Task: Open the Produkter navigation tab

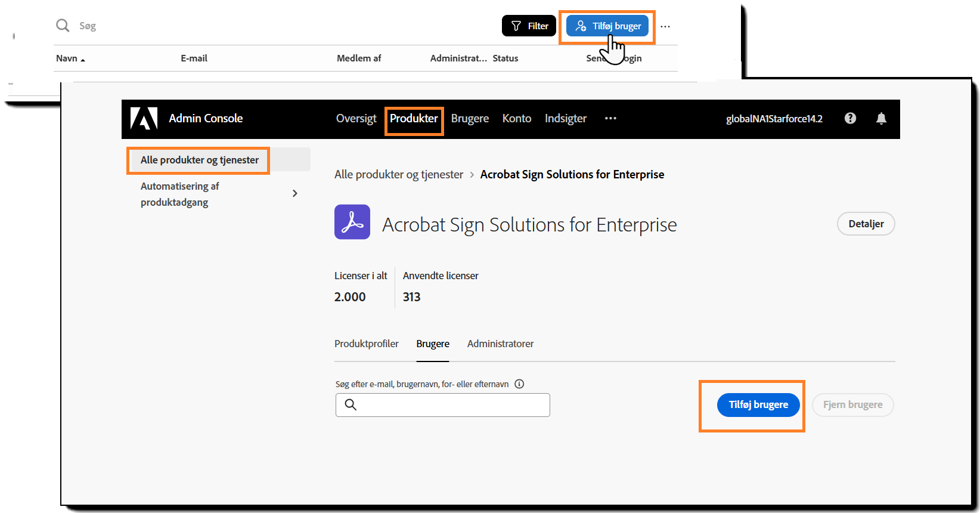Action: point(414,118)
